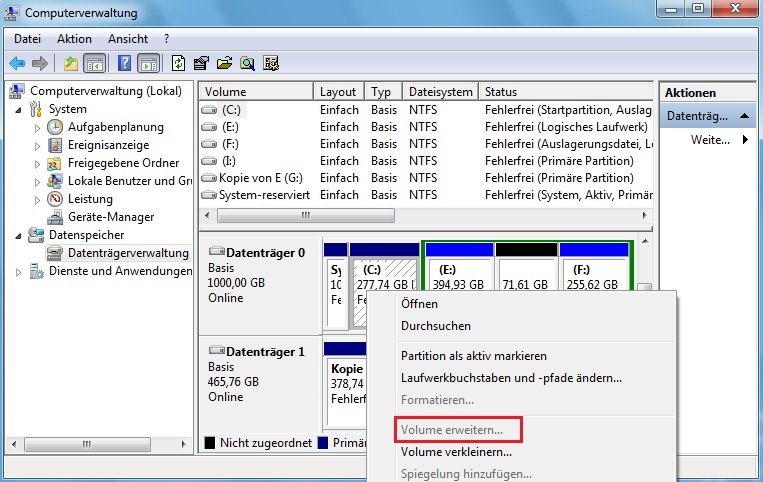Click the magnifier search toolbar icon
This screenshot has width=763, height=482.
coord(247,63)
